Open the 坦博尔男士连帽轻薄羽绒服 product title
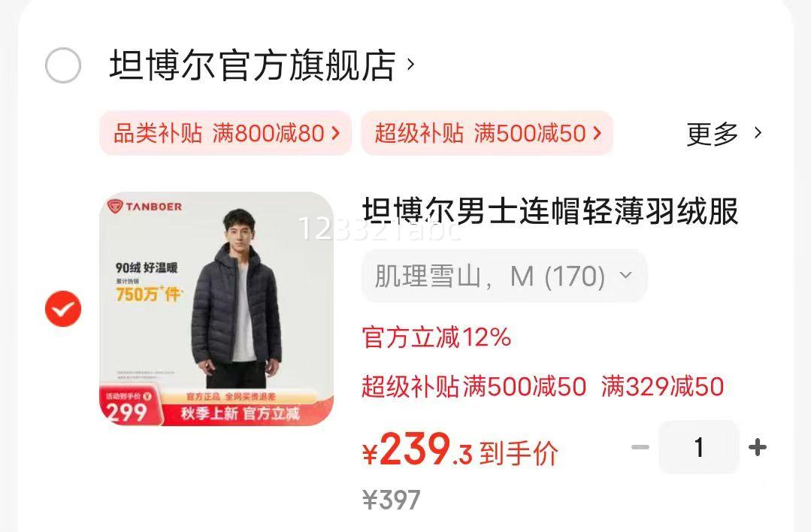Screen dimensions: 811x532 [550, 211]
